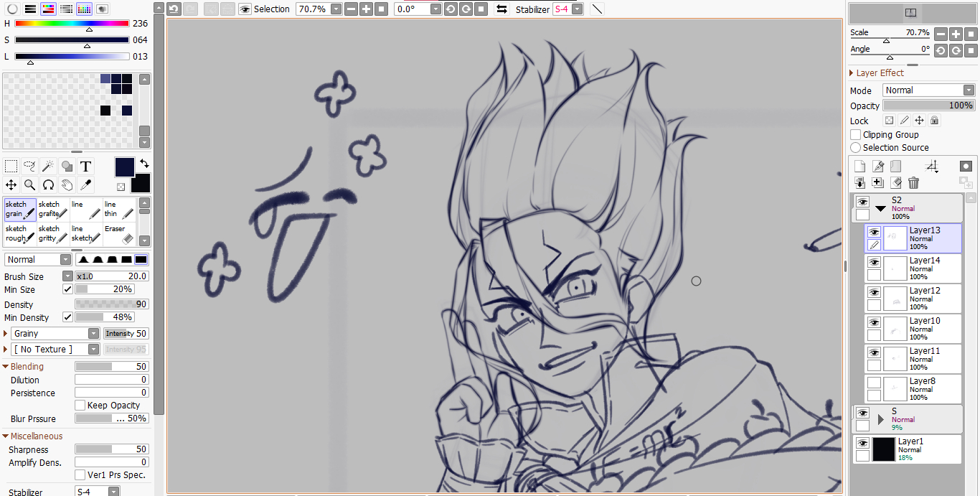The height and width of the screenshot is (496, 980).
Task: Enable the Clipping Group checkbox
Action: (855, 135)
